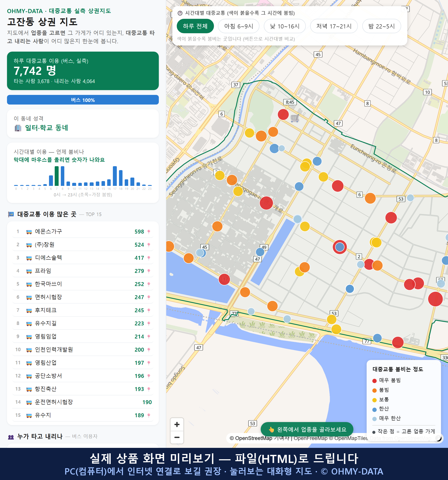Screen dimensions: 448x480
Task: Click the building icon beside 일터·학교 동네
Action: tap(18, 128)
